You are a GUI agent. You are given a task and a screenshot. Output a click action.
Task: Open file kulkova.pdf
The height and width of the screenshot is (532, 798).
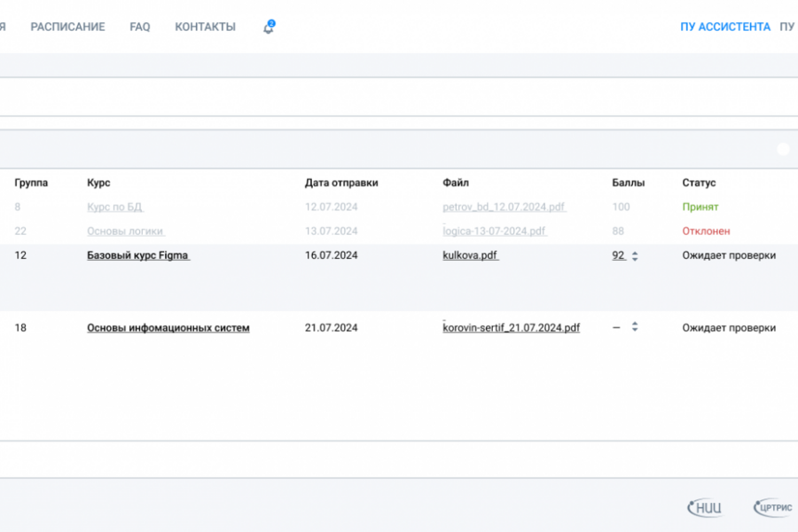click(470, 255)
